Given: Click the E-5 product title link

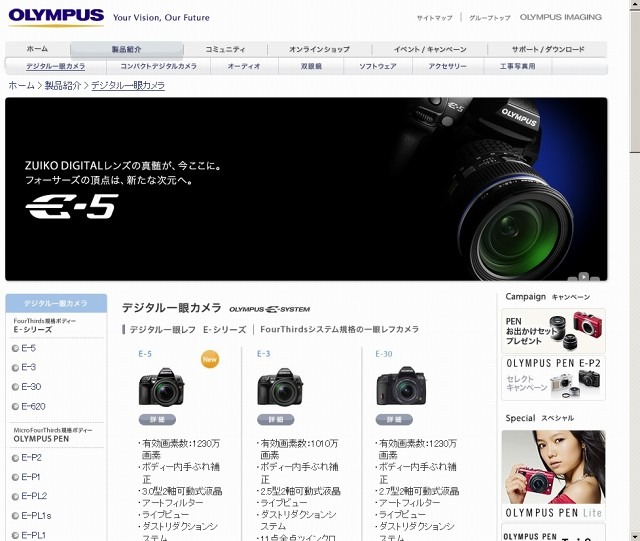Looking at the screenshot, I should [x=145, y=354].
